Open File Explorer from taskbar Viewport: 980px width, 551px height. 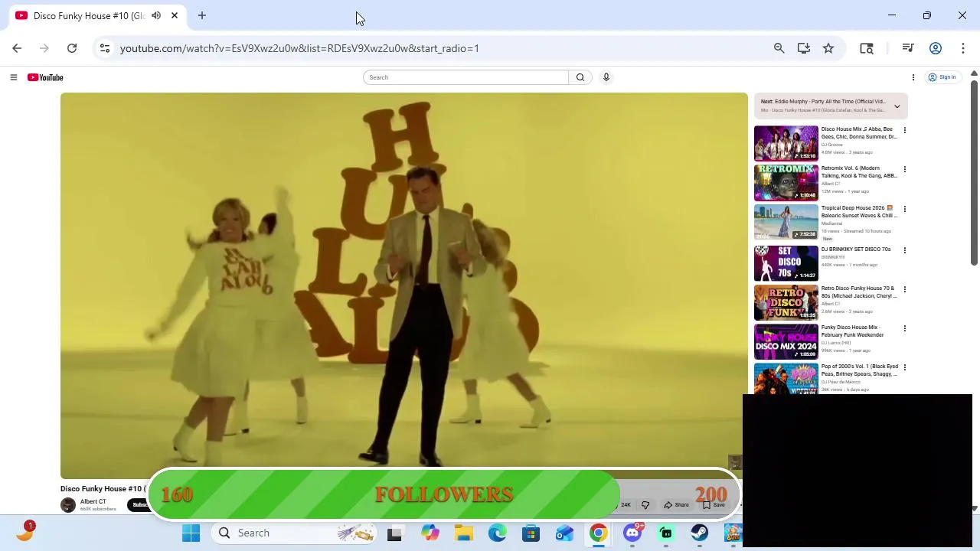464,533
